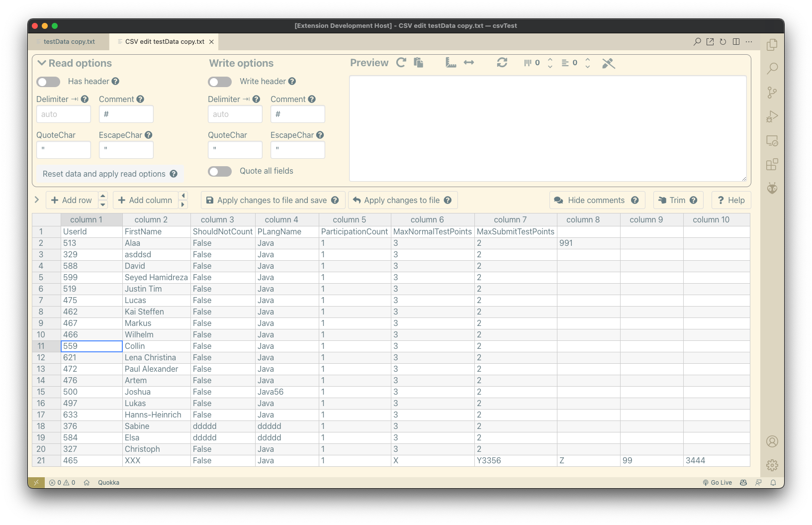This screenshot has width=812, height=525.
Task: Toggle fixed-width column measurement in preview toolbar
Action: [451, 63]
